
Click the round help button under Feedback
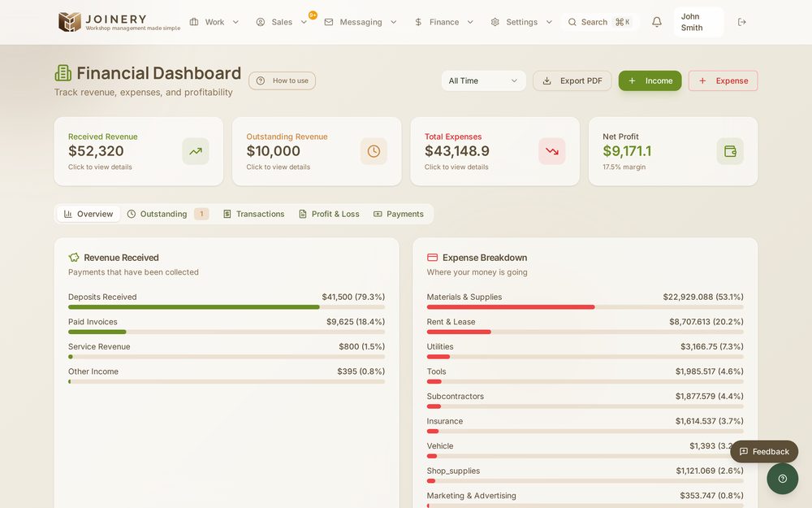coord(783,479)
